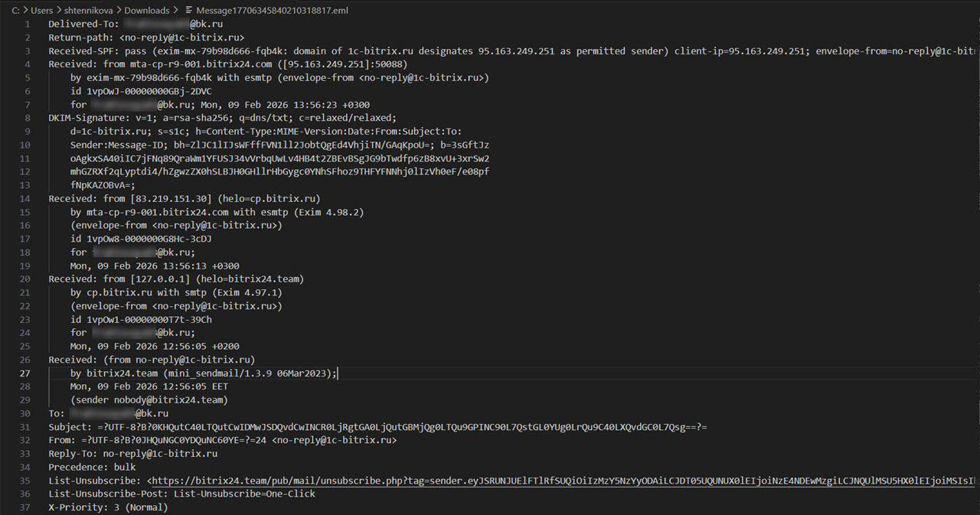Place cursor in the Subject header line
Screen dimensions: 980x515
click(x=306, y=427)
